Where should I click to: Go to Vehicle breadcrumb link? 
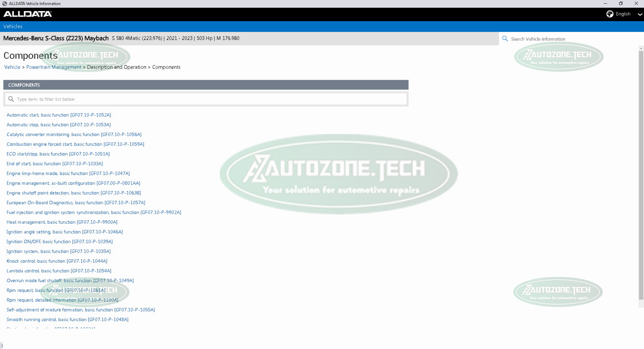pos(12,67)
